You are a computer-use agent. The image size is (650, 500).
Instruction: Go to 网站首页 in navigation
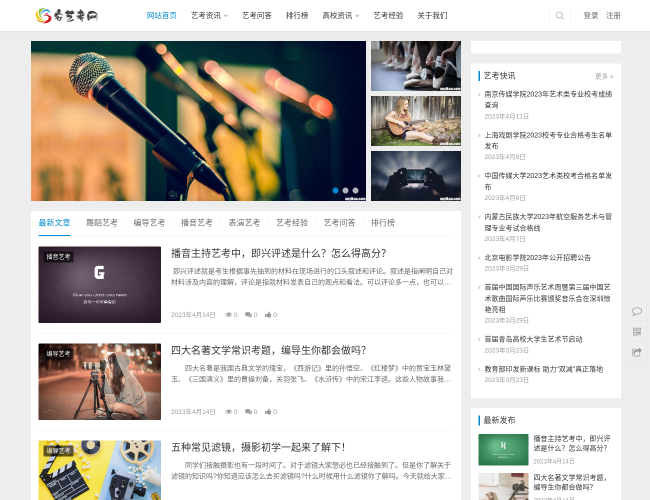coord(162,16)
